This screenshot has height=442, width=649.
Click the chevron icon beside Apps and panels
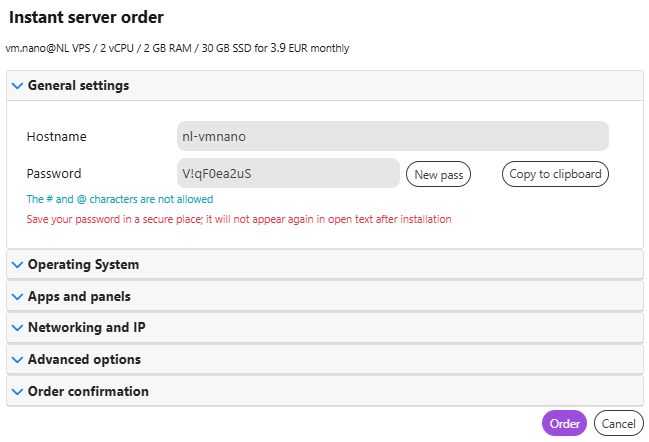[x=17, y=296]
